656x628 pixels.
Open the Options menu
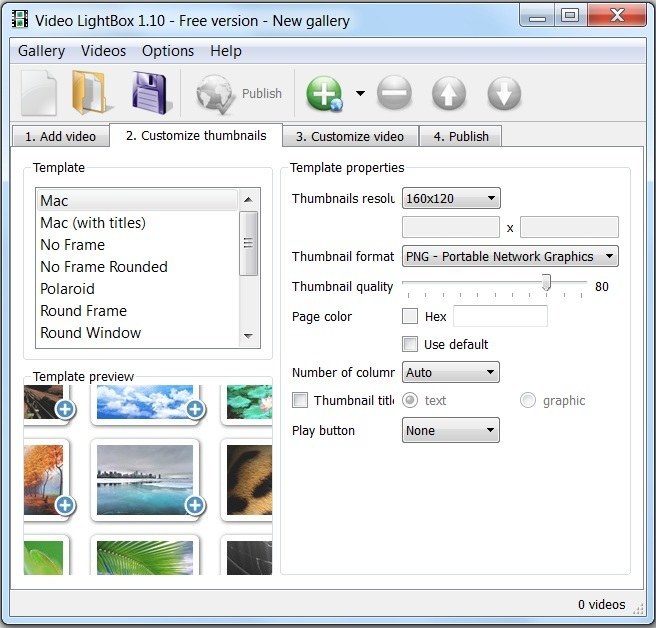(168, 51)
